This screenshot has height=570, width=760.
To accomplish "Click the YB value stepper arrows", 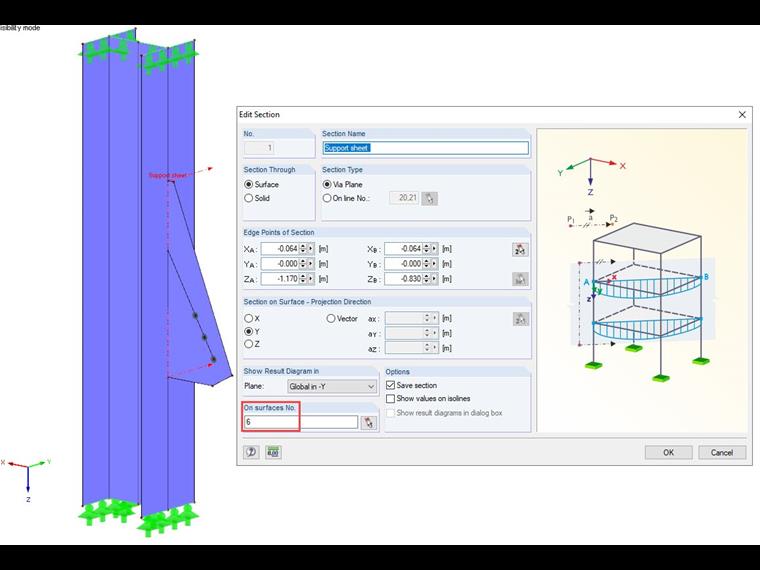I will pyautogui.click(x=427, y=264).
